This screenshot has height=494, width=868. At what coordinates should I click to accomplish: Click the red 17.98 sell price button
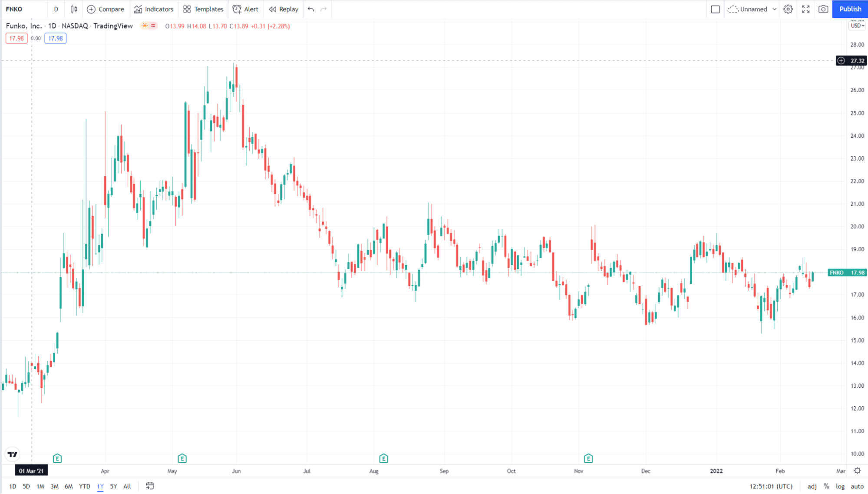point(17,38)
